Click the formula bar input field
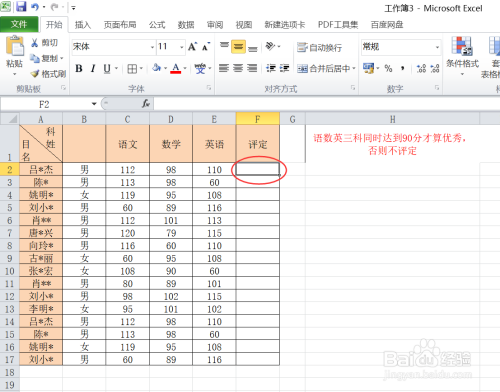The height and width of the screenshot is (392, 500). coord(327,104)
